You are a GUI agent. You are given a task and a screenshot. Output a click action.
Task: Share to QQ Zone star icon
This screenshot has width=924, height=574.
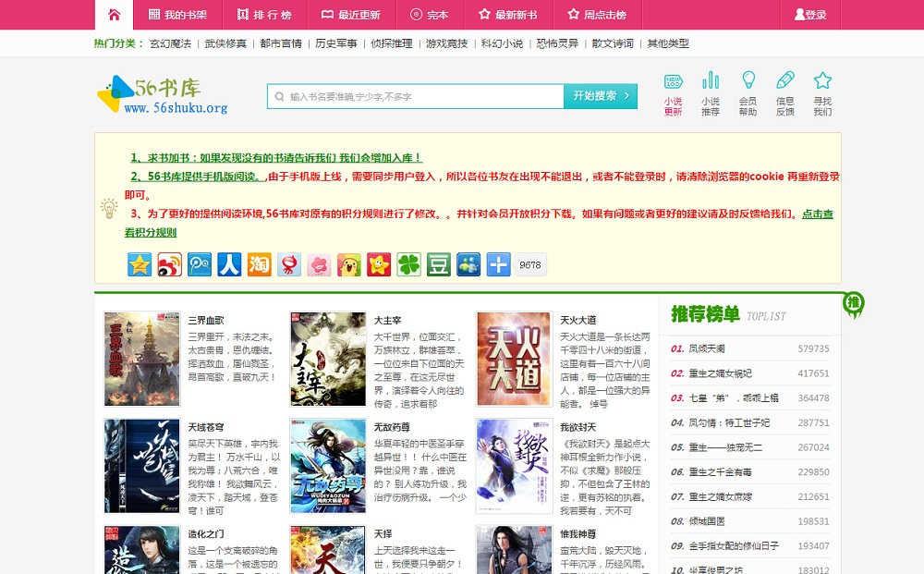tap(140, 264)
